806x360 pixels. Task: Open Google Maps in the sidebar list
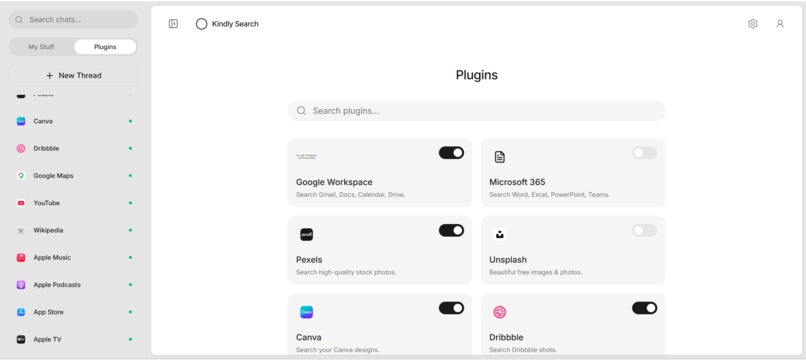pos(73,176)
